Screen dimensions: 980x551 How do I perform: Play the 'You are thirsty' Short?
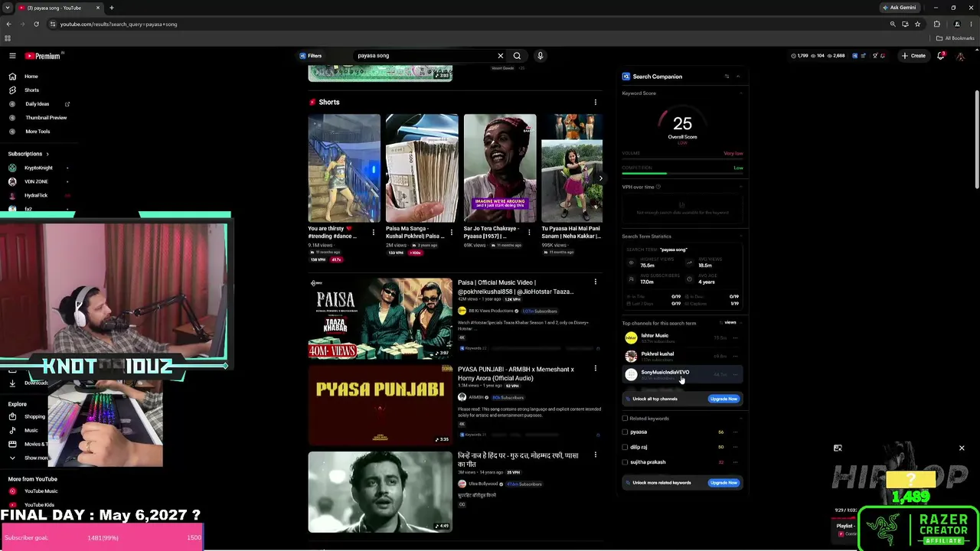(344, 168)
